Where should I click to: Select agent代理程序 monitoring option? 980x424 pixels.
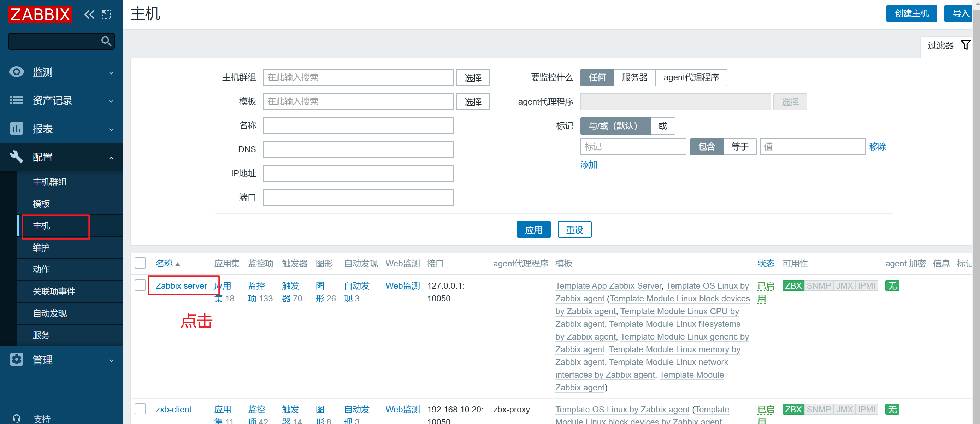[691, 78]
